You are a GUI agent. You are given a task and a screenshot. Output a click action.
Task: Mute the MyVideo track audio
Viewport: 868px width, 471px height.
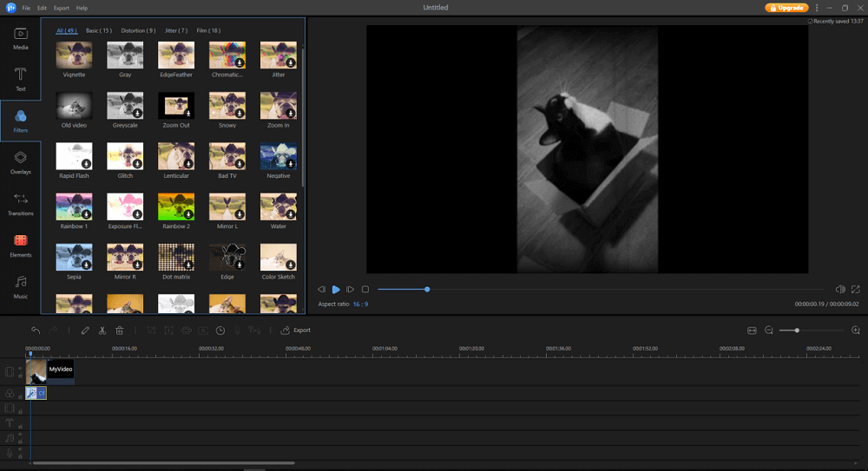[20, 368]
